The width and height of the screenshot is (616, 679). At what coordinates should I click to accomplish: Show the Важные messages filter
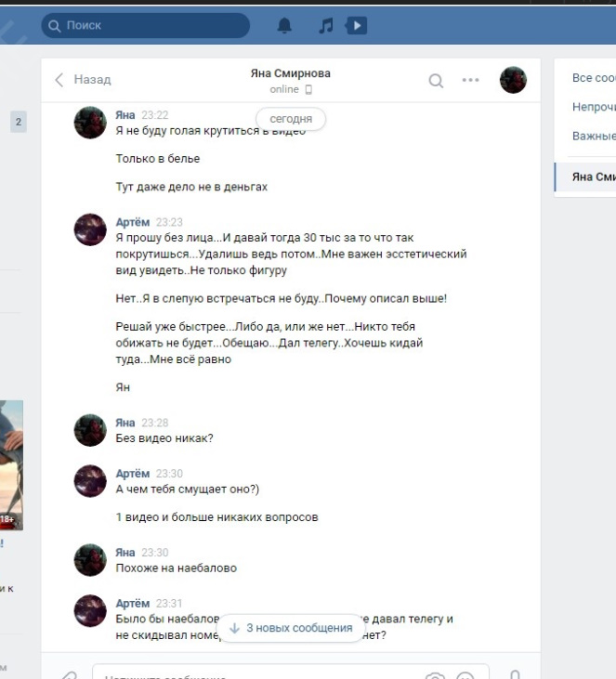click(594, 136)
